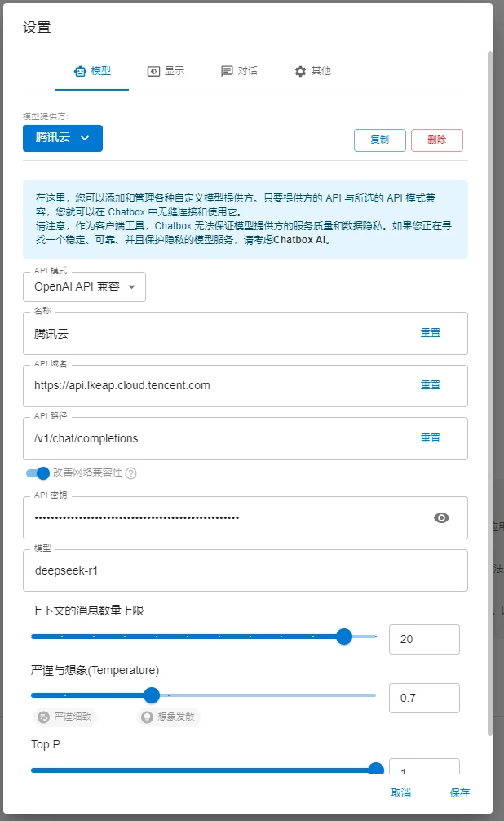Click the 显示 display icon

153,71
